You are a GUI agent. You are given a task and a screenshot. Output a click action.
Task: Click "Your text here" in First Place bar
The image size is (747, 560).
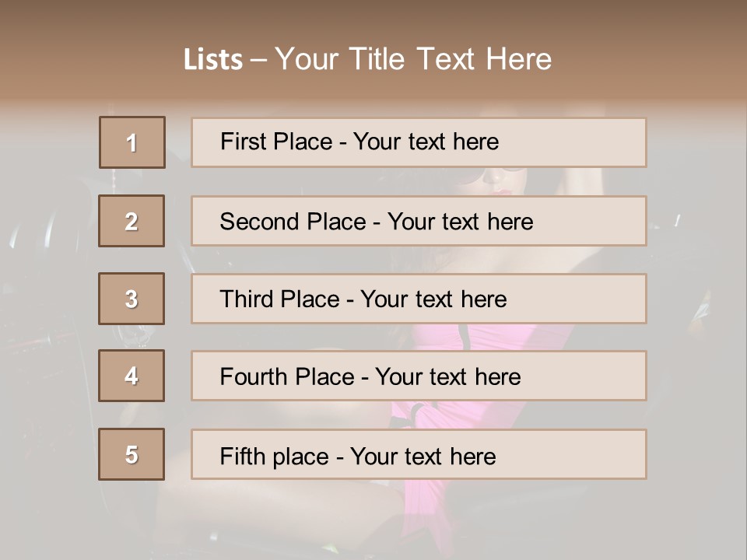tap(426, 142)
